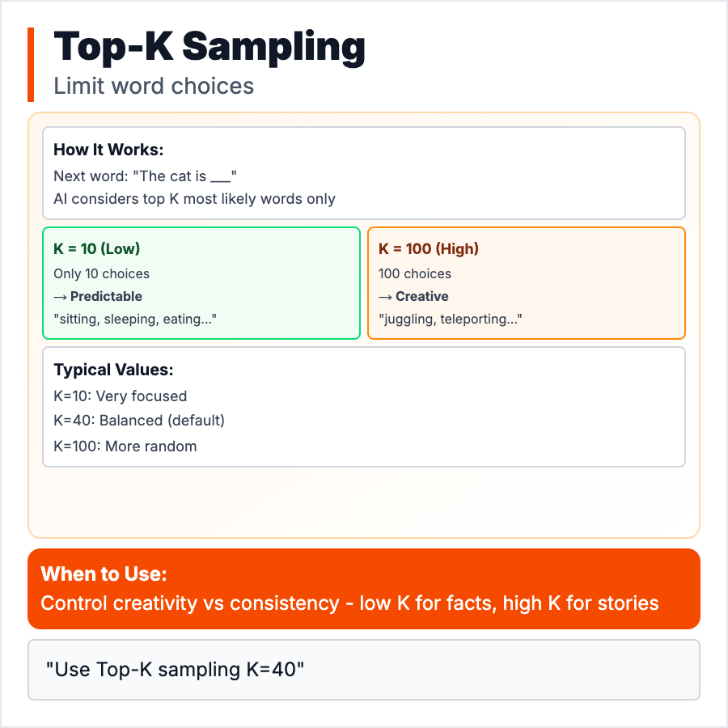Image resolution: width=728 pixels, height=728 pixels.
Task: Select the "K=100: More random" line
Action: [125, 446]
